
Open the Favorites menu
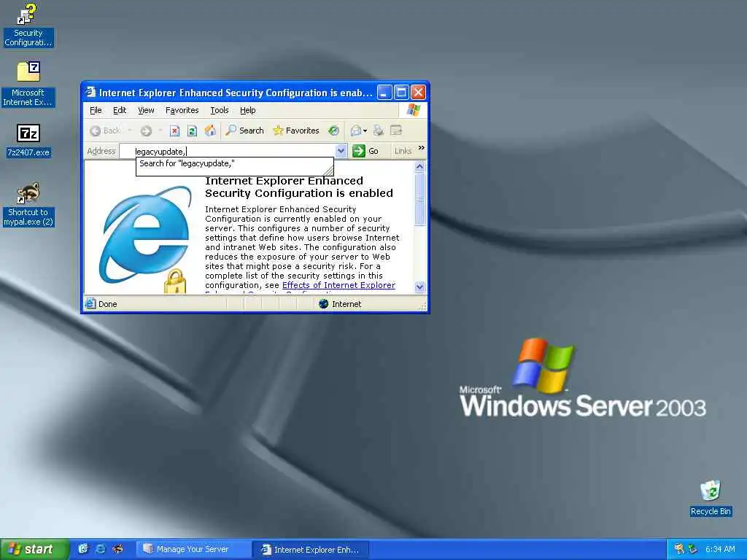click(182, 111)
